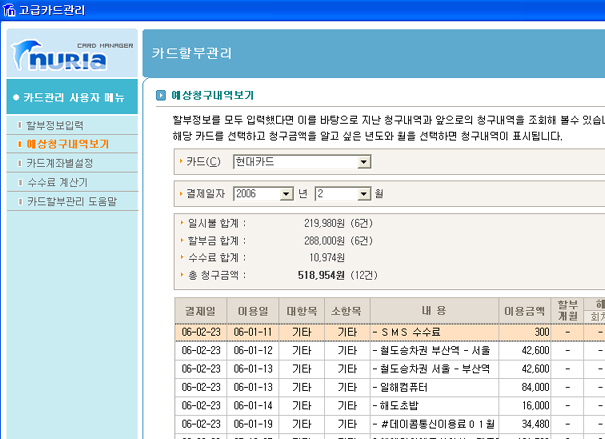
Task: Open the month dropdown showing 2
Action: point(366,193)
